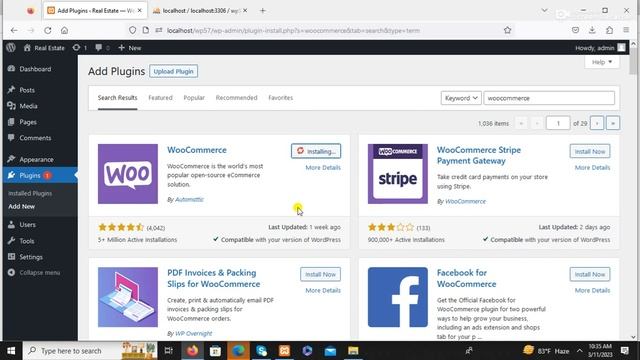The height and width of the screenshot is (360, 640).
Task: Go to Installed Plugins submenu
Action: pyautogui.click(x=30, y=193)
